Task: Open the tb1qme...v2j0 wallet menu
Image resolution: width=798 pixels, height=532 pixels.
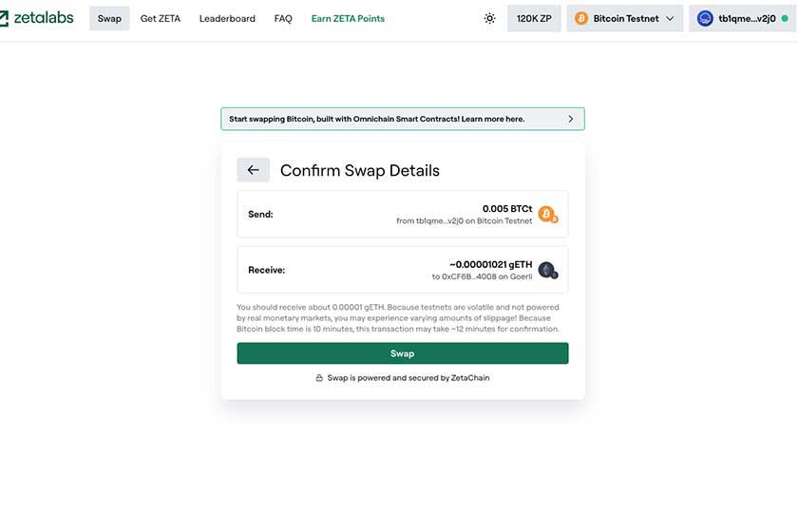Action: pyautogui.click(x=742, y=18)
